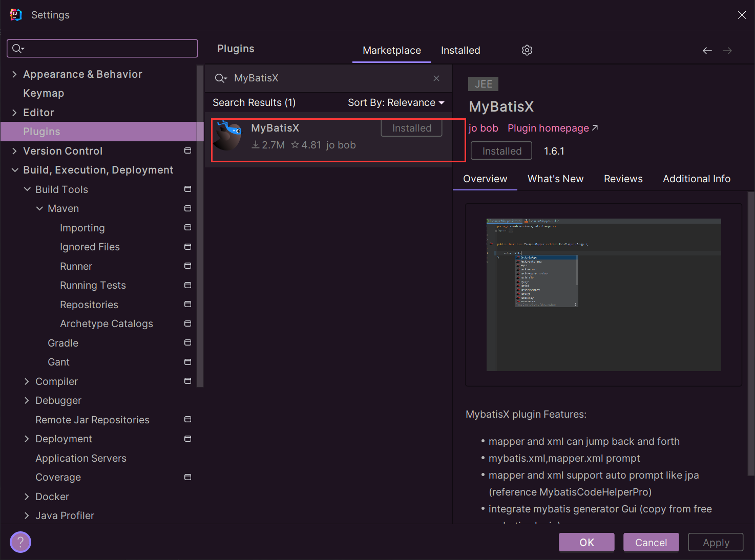Click the settings search input field
This screenshot has height=560, width=755.
[x=102, y=49]
